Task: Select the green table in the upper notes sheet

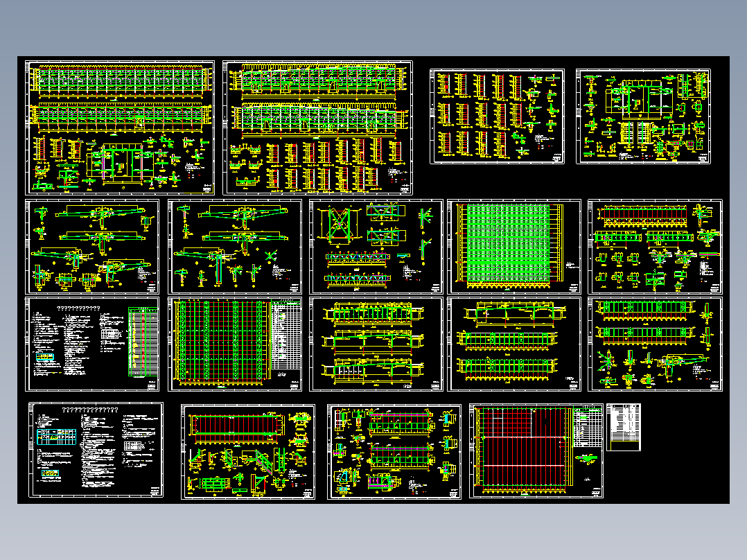Action: tap(143, 342)
